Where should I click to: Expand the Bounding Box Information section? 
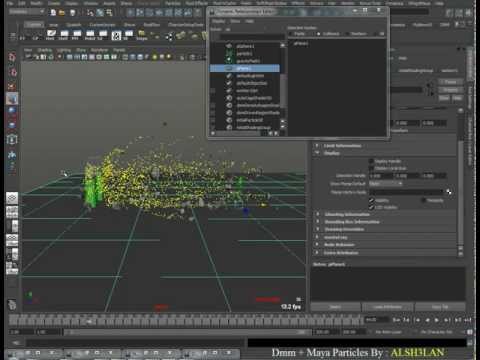[x=317, y=222]
